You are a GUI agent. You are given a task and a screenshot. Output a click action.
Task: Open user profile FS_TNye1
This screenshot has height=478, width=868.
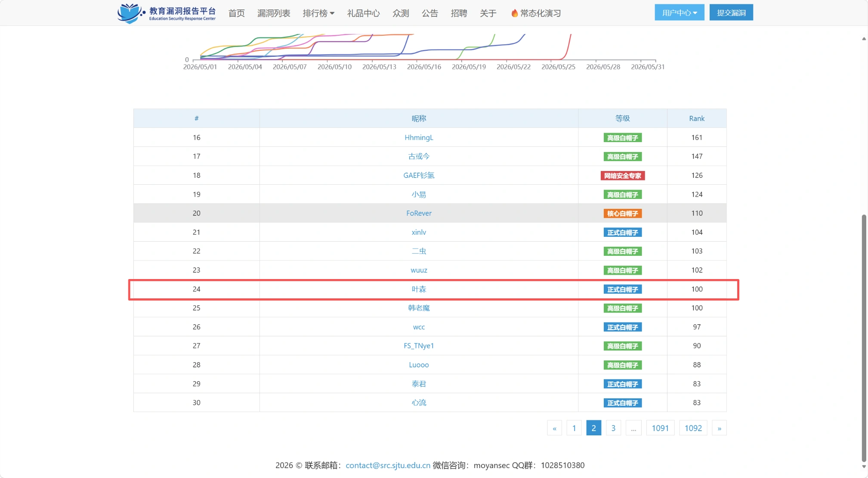[419, 346]
